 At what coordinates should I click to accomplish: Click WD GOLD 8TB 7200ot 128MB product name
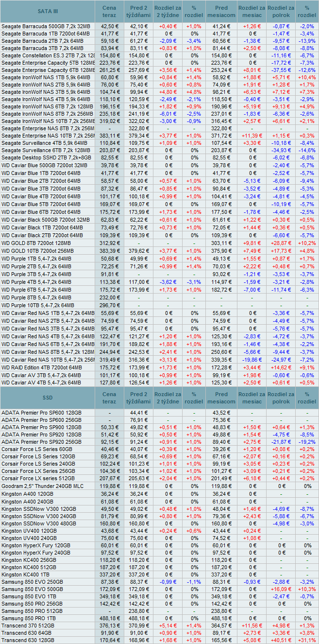[x=36, y=243]
